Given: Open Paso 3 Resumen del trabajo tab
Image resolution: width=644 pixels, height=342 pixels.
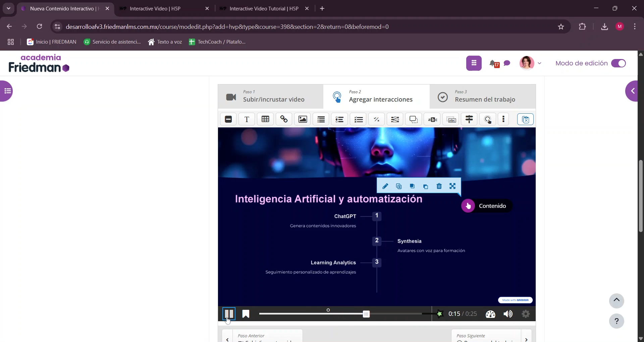Looking at the screenshot, I should point(483,97).
